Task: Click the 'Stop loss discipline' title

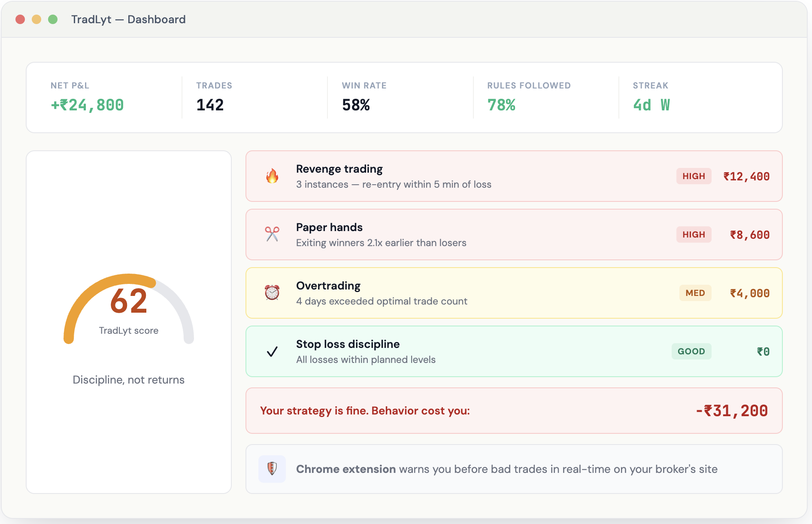Action: 348,344
